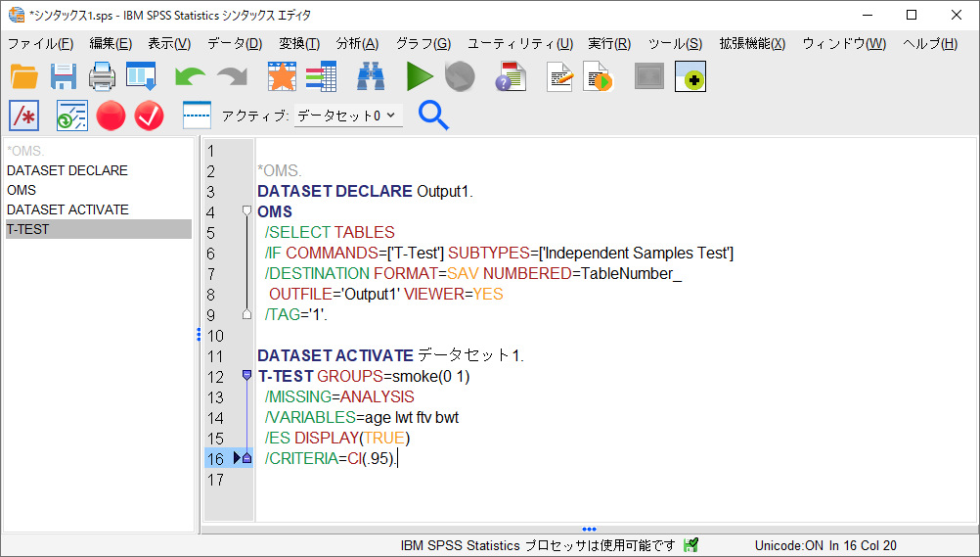The height and width of the screenshot is (557, 980).
Task: Collapse the OMS command block at line 4
Action: point(246,210)
